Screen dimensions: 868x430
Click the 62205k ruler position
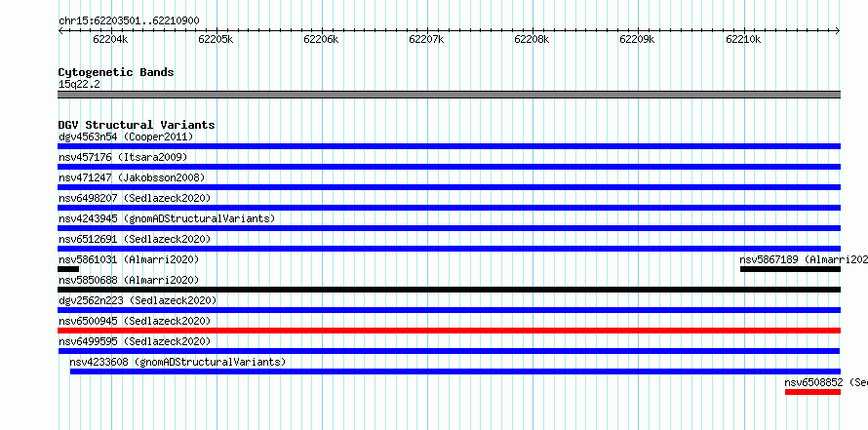pyautogui.click(x=216, y=39)
